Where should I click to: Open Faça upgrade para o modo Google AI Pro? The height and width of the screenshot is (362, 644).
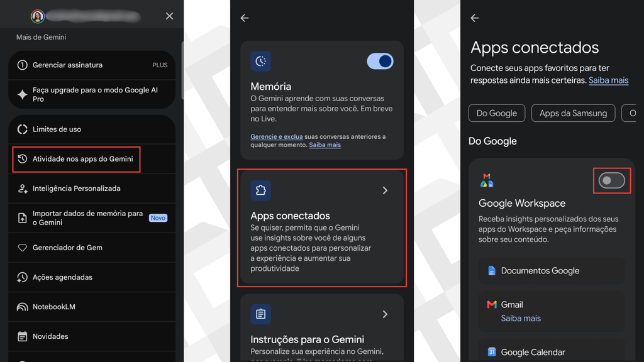click(x=92, y=94)
